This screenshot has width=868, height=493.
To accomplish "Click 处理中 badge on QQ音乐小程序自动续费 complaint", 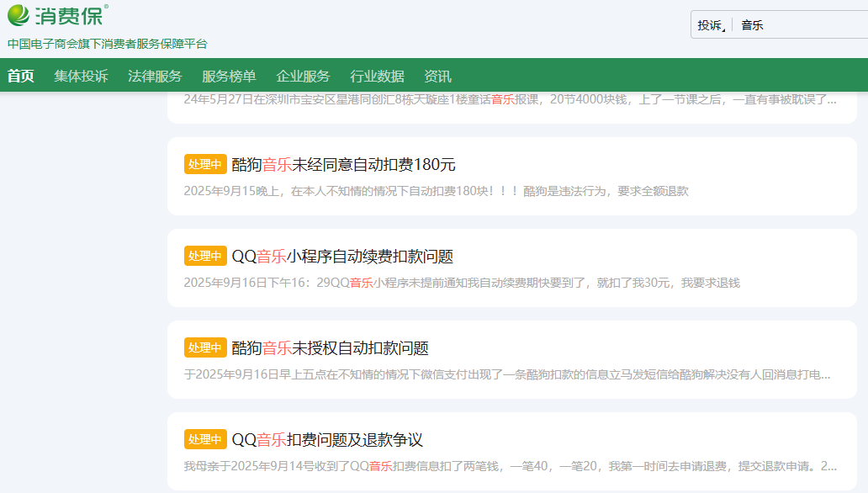I will tap(205, 256).
